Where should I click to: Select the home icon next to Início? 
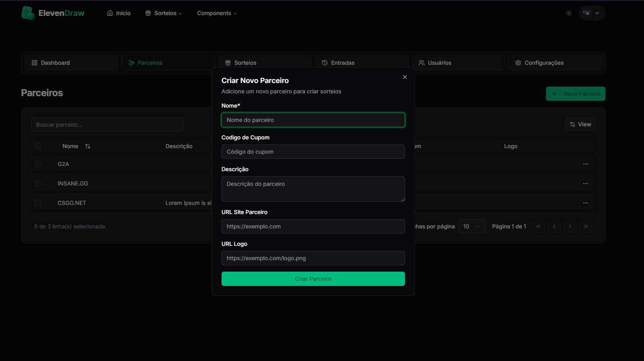(110, 13)
